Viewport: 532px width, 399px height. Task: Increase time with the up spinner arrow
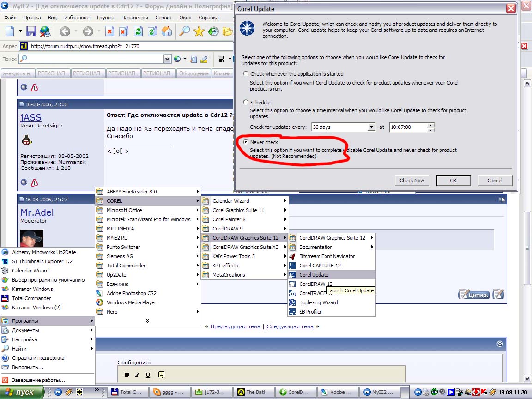point(430,125)
